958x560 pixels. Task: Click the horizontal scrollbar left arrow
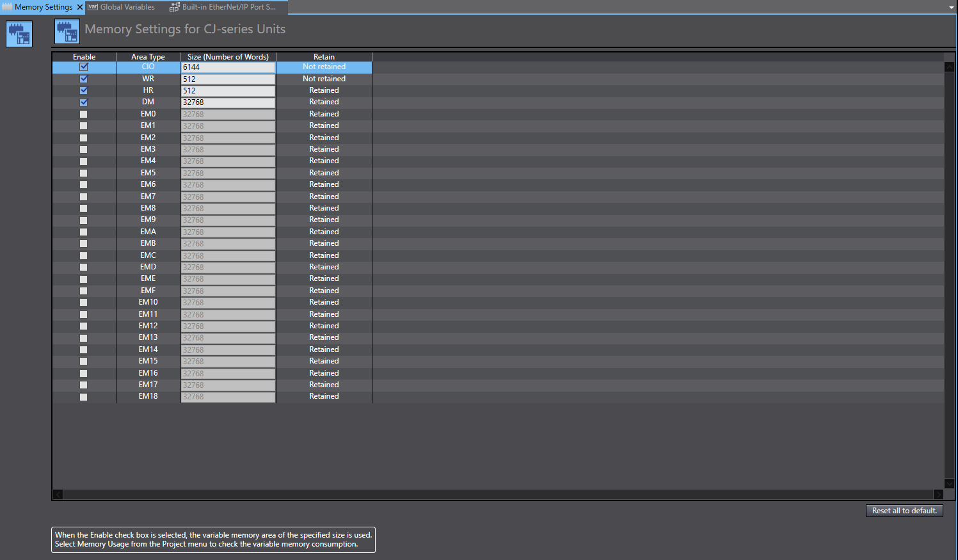58,495
